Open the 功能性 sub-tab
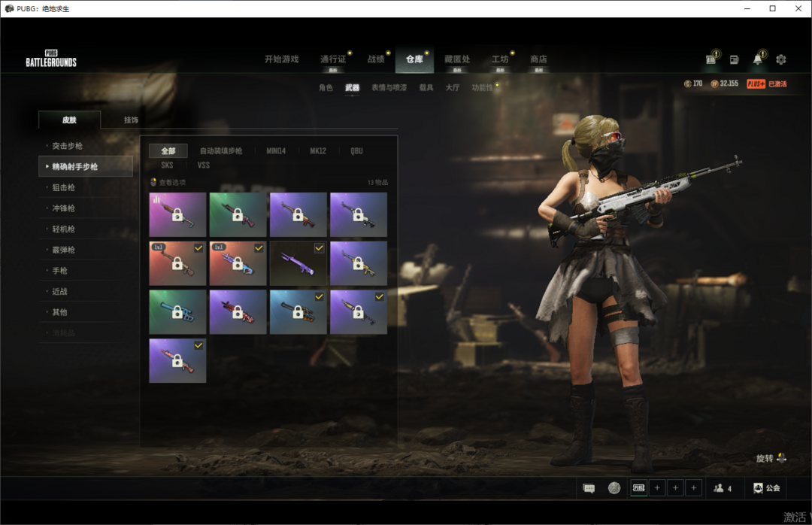812x525 pixels. click(482, 87)
